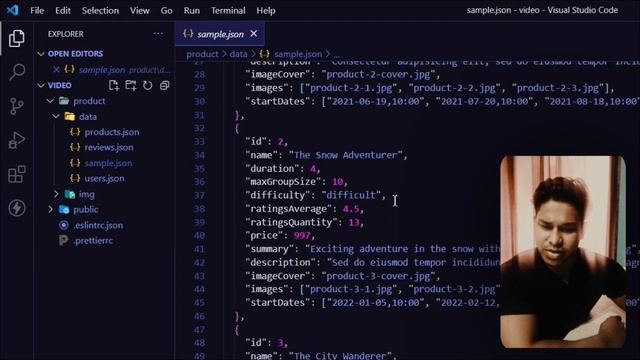Open .prettierrc in the file tree

point(93,241)
